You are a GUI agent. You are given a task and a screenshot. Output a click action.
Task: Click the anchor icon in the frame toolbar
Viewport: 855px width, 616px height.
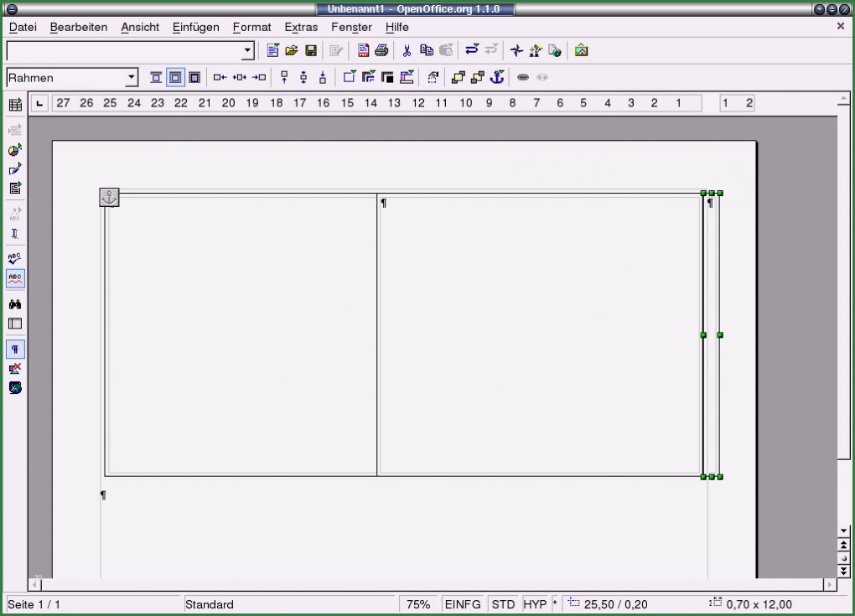coord(496,78)
